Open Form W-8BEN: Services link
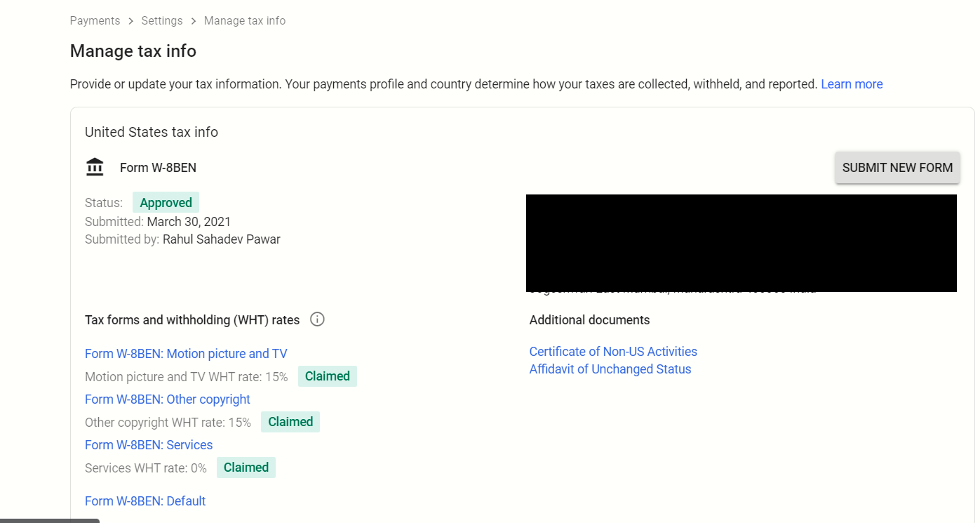The width and height of the screenshot is (980, 523). click(149, 445)
